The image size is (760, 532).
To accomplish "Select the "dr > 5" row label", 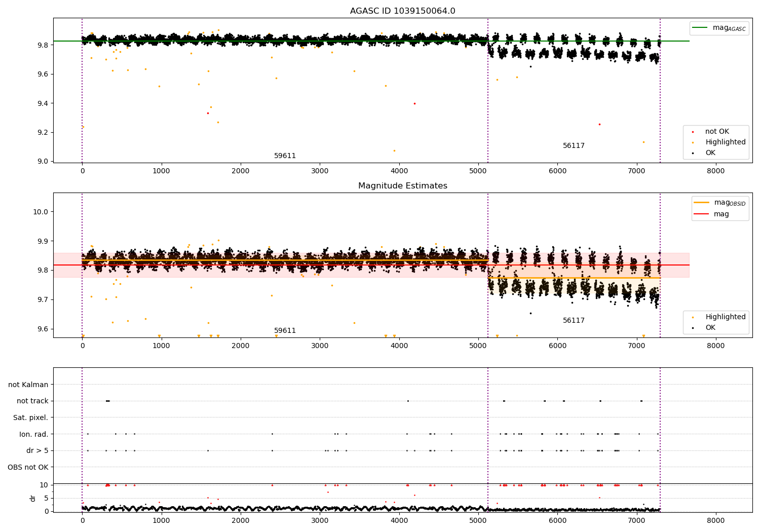I will (x=37, y=450).
